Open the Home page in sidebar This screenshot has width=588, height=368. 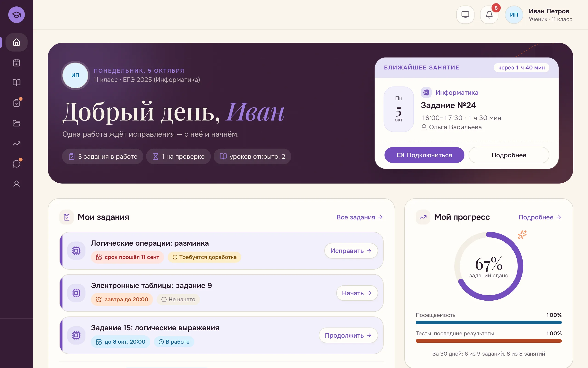click(x=17, y=42)
